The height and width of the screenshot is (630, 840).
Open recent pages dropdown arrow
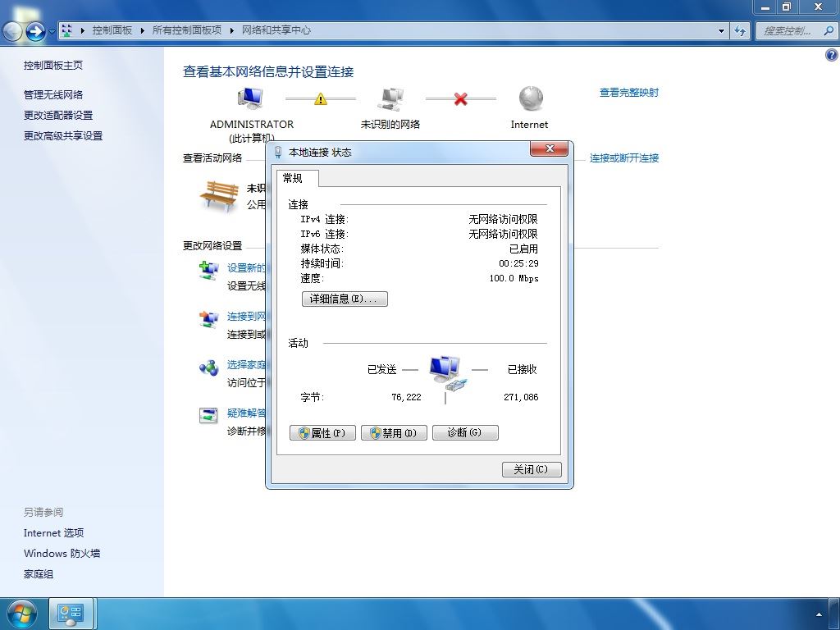coord(52,31)
